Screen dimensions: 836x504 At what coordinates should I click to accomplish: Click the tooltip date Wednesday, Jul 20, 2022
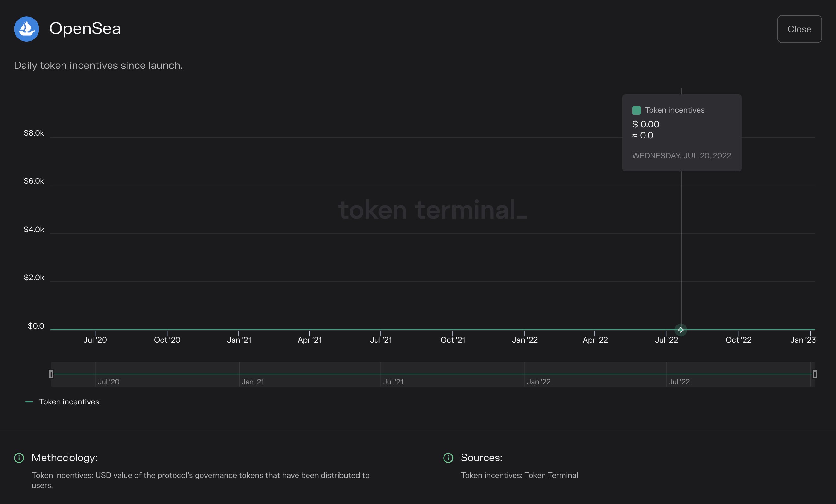[681, 156]
